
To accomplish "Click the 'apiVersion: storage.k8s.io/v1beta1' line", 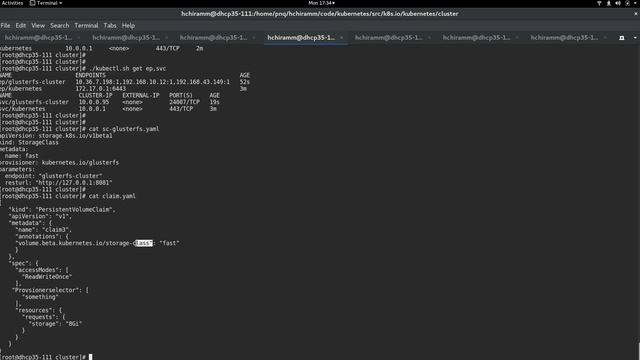I will coord(56,136).
